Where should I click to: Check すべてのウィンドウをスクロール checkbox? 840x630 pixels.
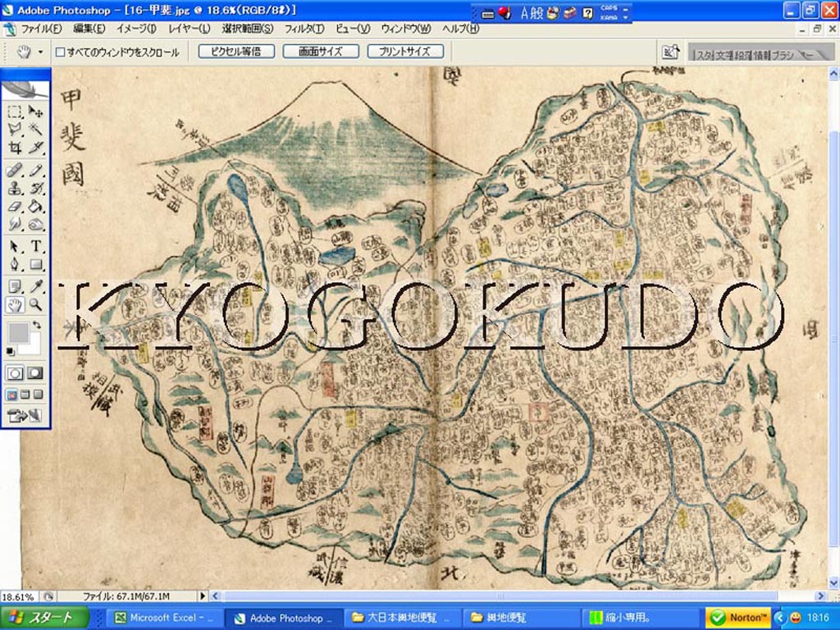tap(61, 52)
